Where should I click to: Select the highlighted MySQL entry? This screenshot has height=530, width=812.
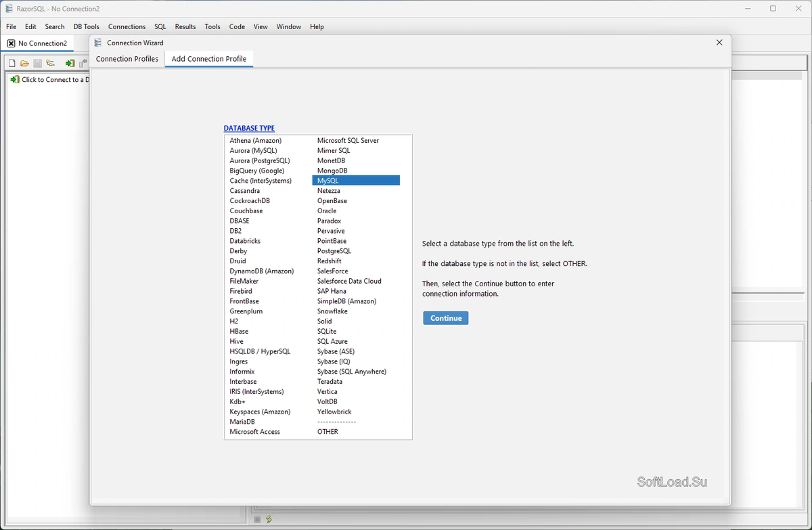coord(356,181)
